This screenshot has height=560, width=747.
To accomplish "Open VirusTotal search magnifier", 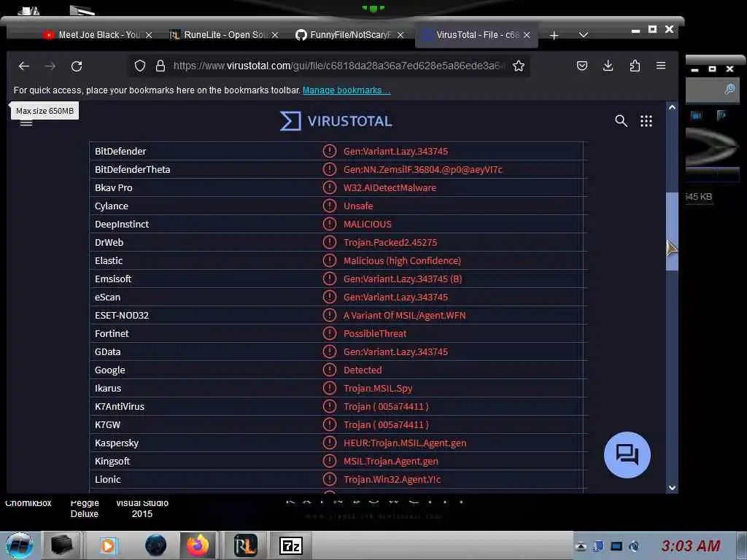I will 621,121.
